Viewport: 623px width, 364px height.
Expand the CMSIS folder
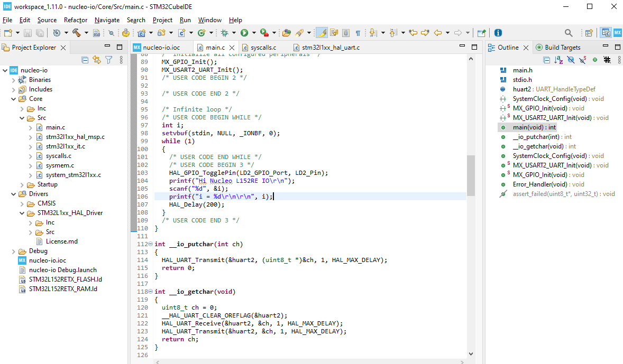click(x=22, y=203)
